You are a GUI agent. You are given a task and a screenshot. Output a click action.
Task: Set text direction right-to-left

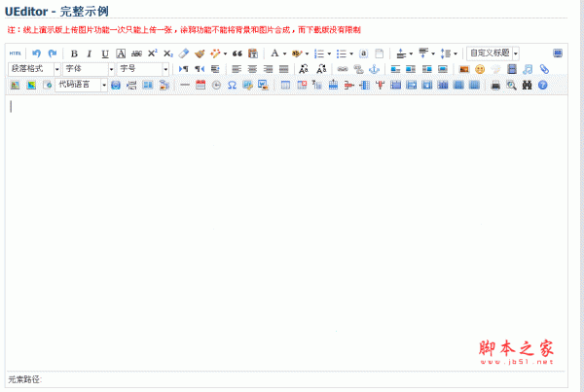pos(200,69)
